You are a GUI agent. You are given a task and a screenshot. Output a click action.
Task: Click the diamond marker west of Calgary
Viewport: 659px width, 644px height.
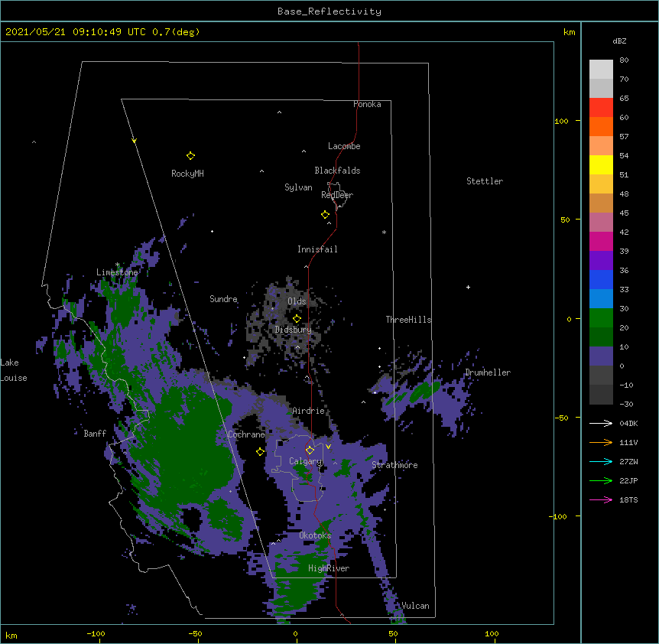pos(260,451)
